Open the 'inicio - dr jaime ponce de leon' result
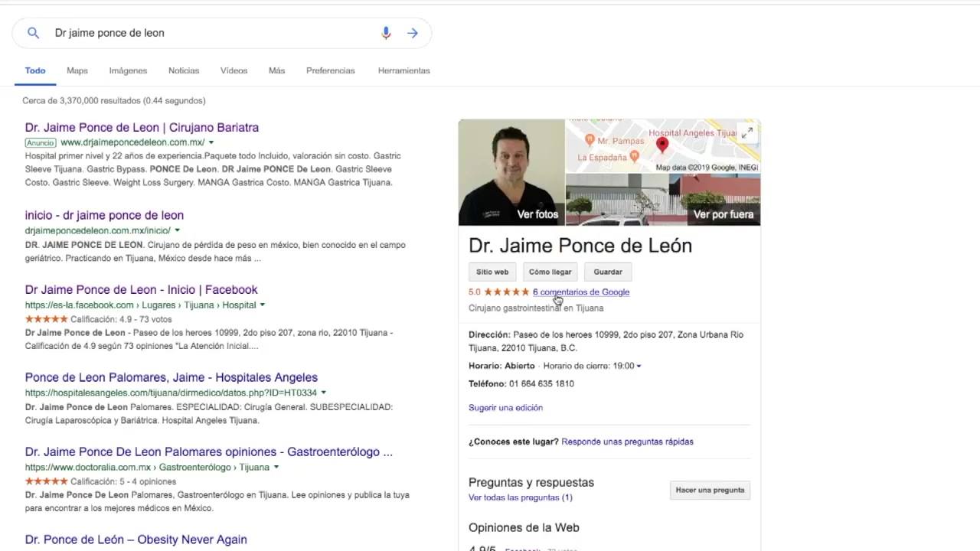 104,216
